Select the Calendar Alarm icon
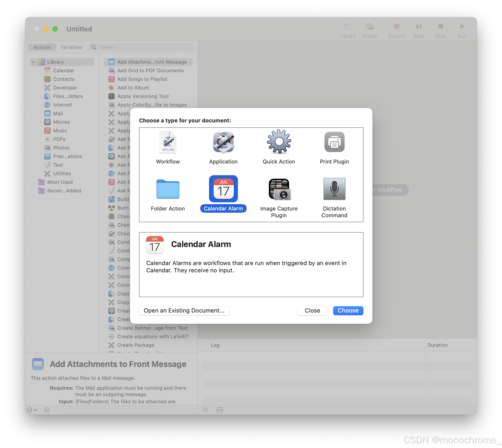This screenshot has height=448, width=502. 223,189
